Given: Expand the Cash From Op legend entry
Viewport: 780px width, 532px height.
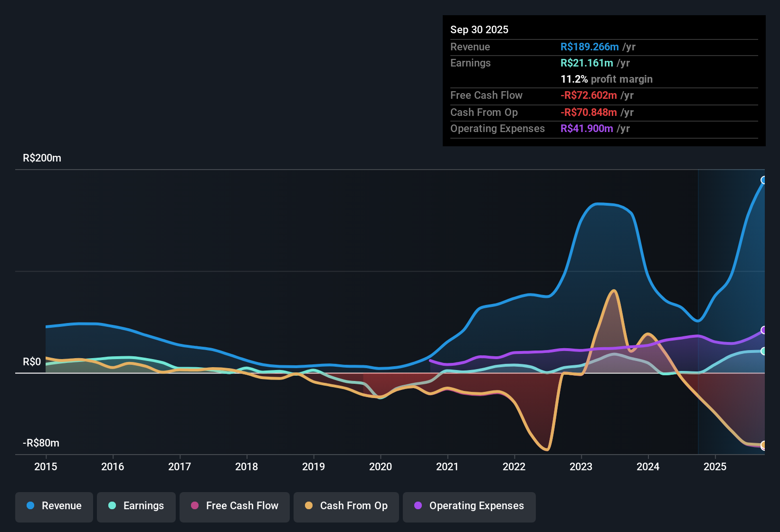Looking at the screenshot, I should pyautogui.click(x=346, y=506).
